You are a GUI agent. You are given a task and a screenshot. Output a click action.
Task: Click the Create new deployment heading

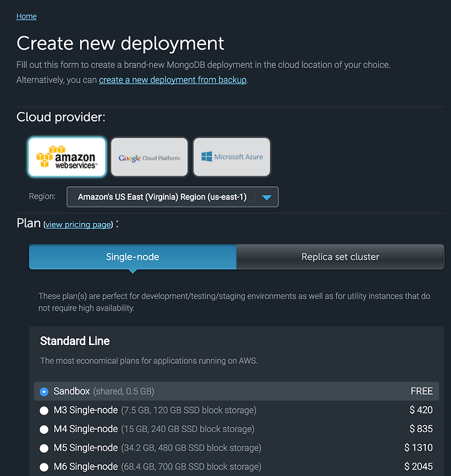[120, 43]
